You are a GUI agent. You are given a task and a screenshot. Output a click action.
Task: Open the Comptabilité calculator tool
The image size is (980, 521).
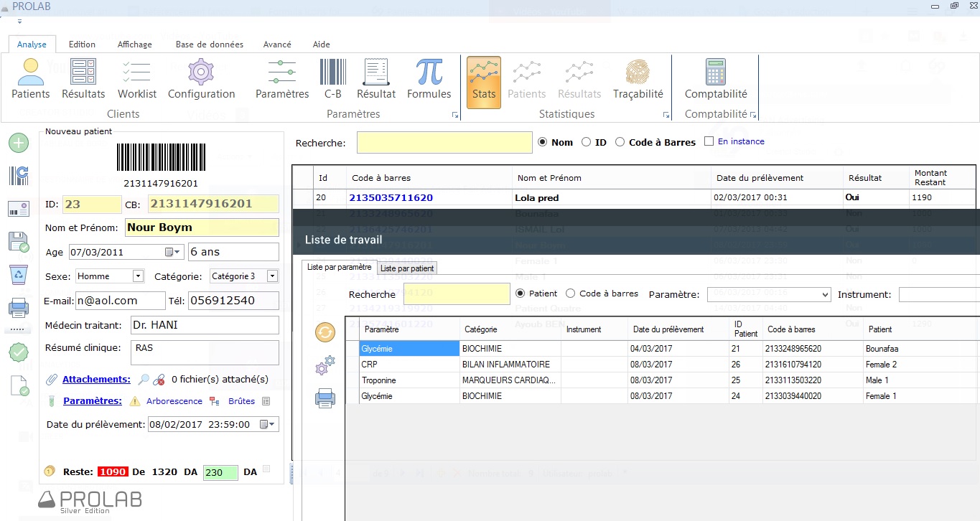[715, 79]
